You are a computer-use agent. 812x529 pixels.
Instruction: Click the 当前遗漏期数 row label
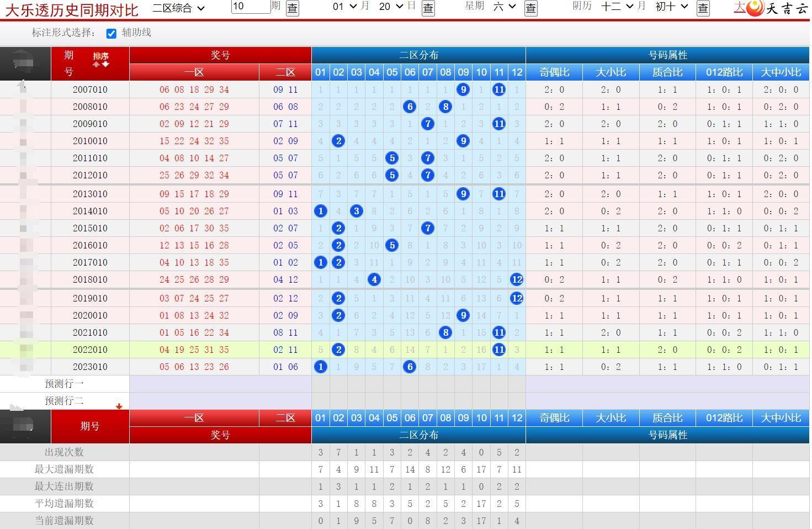64,521
